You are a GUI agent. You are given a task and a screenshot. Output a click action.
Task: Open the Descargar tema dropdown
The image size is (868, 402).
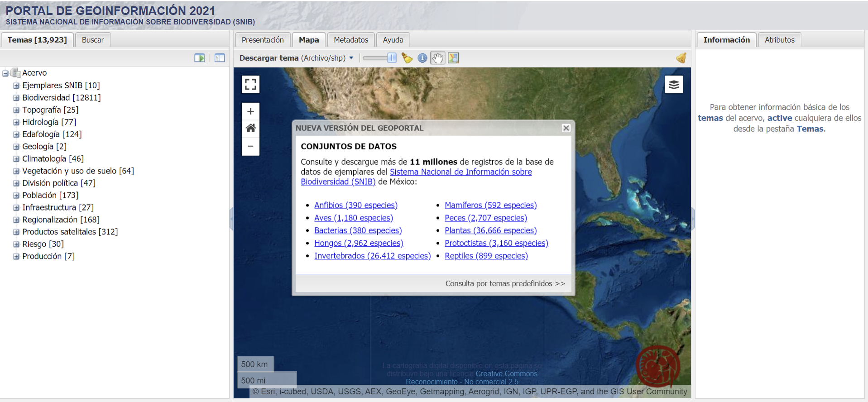click(x=297, y=58)
